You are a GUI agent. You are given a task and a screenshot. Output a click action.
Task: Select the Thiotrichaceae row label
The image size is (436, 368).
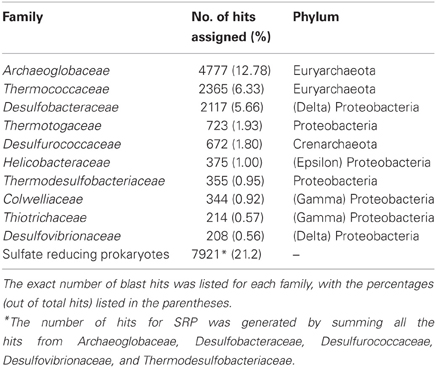pyautogui.click(x=45, y=217)
